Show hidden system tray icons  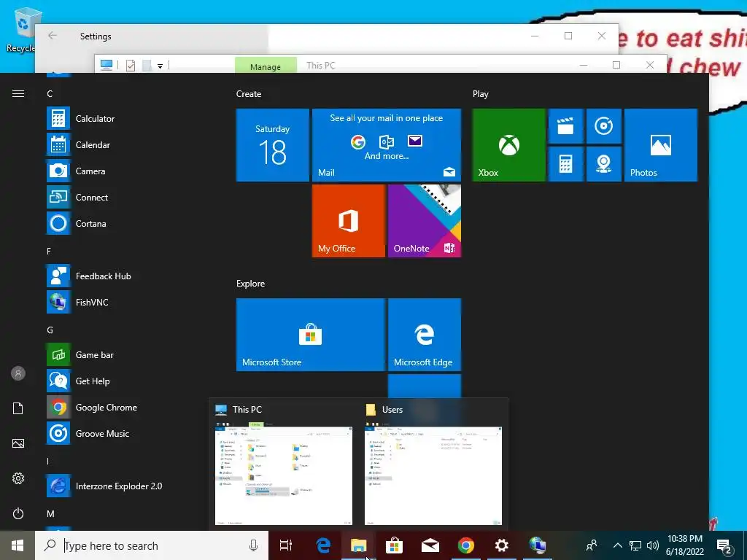617,545
